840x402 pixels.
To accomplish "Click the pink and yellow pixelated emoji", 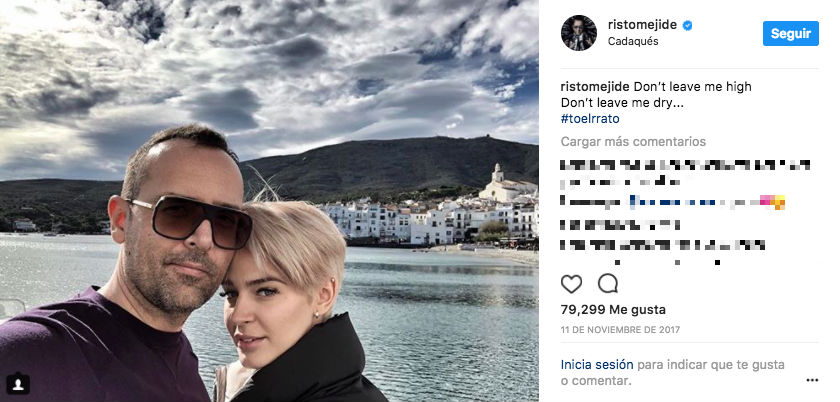I will click(x=772, y=202).
